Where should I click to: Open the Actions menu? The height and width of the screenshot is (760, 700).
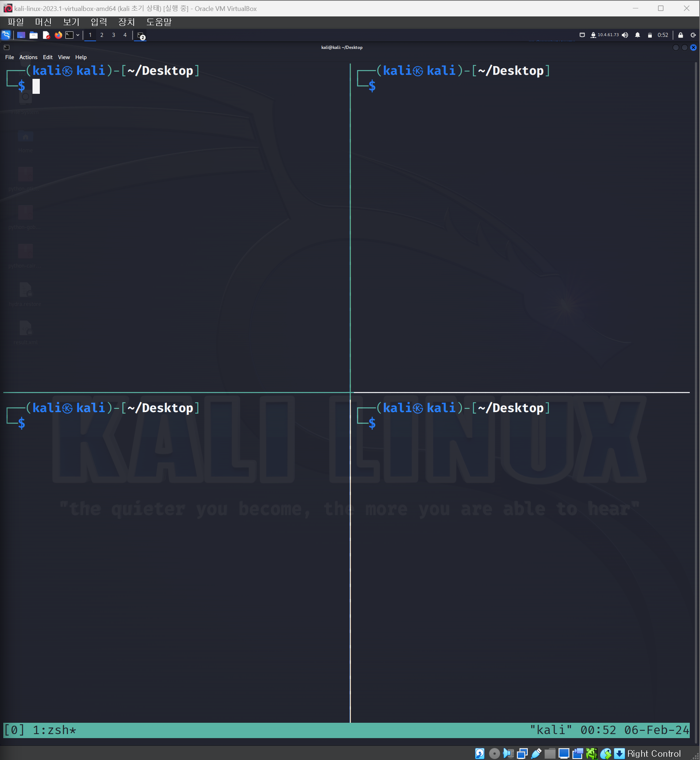click(x=28, y=57)
